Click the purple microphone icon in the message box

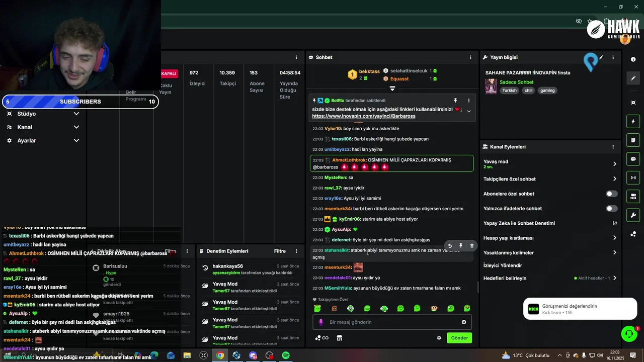tap(321, 322)
